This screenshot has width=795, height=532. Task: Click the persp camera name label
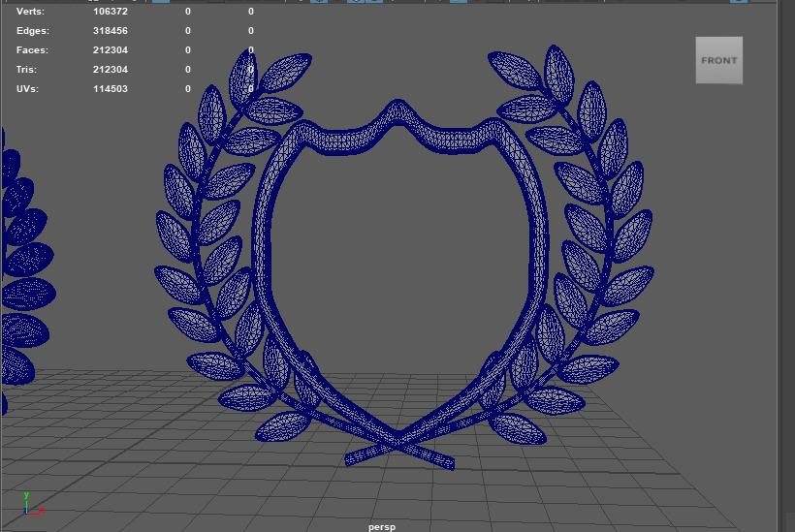point(382,527)
